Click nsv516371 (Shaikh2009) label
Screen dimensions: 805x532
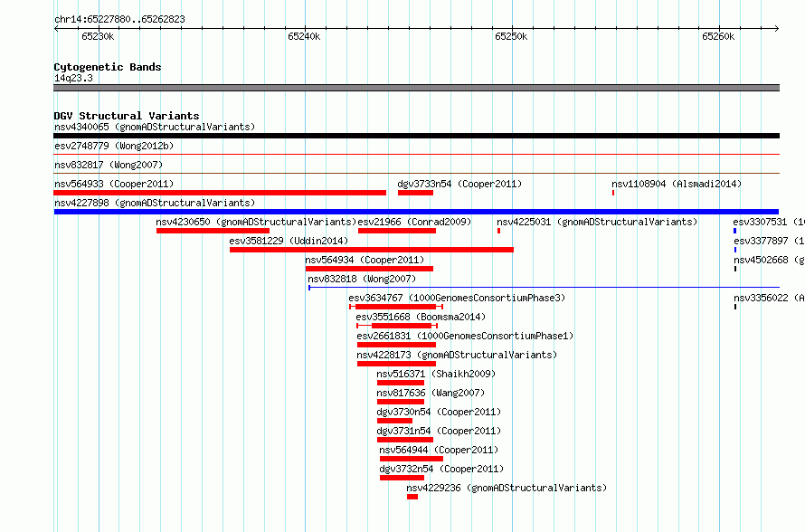[x=436, y=374]
